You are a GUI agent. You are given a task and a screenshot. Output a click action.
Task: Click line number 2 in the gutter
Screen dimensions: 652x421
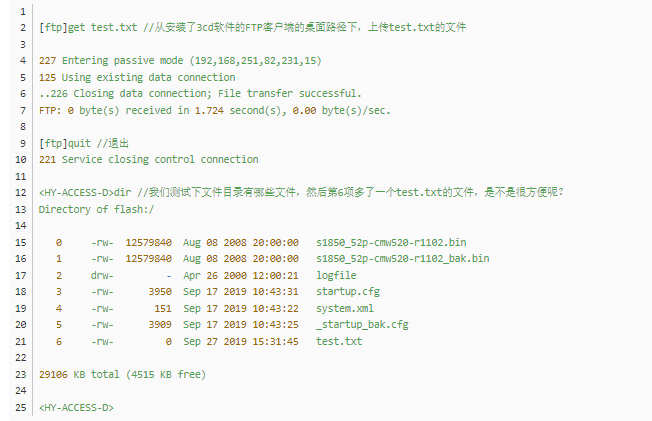pos(21,27)
